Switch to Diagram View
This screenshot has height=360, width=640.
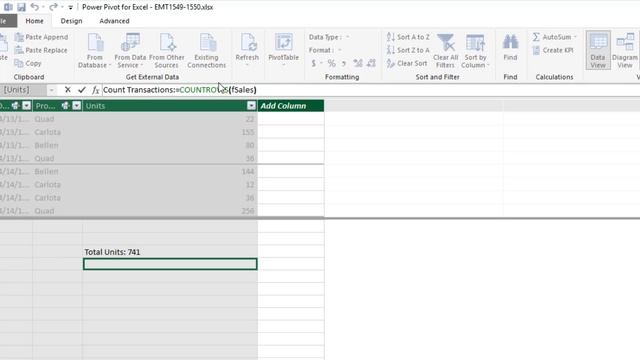pos(625,50)
